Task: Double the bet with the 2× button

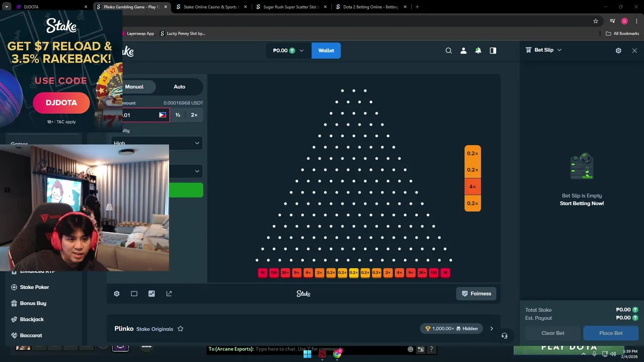Action: [194, 115]
